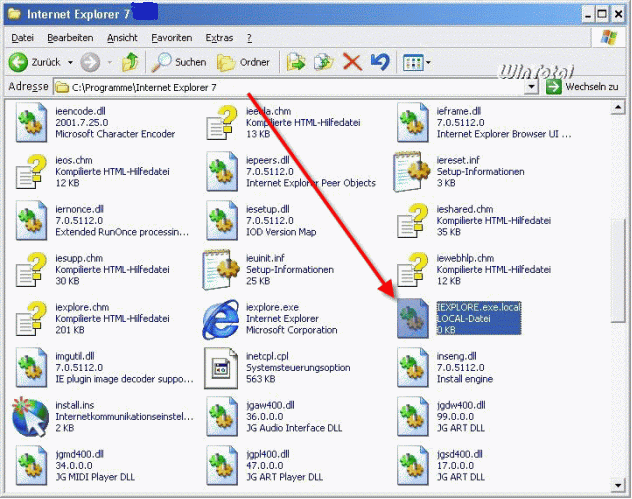Click the red X delete icon
The height and width of the screenshot is (499, 632).
(352, 62)
